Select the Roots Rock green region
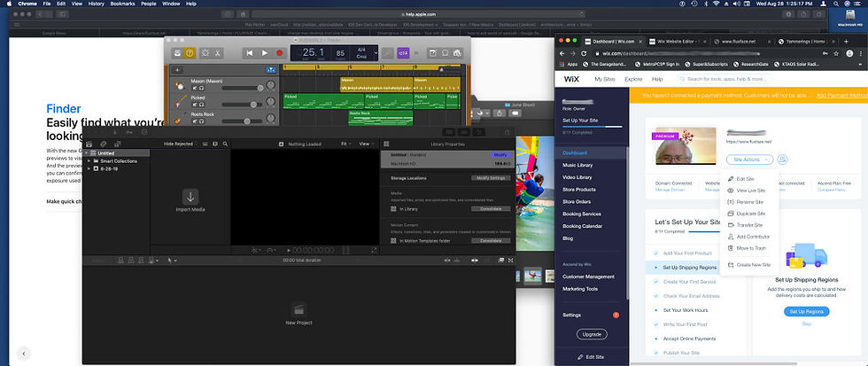868x366 pixels. point(381,117)
